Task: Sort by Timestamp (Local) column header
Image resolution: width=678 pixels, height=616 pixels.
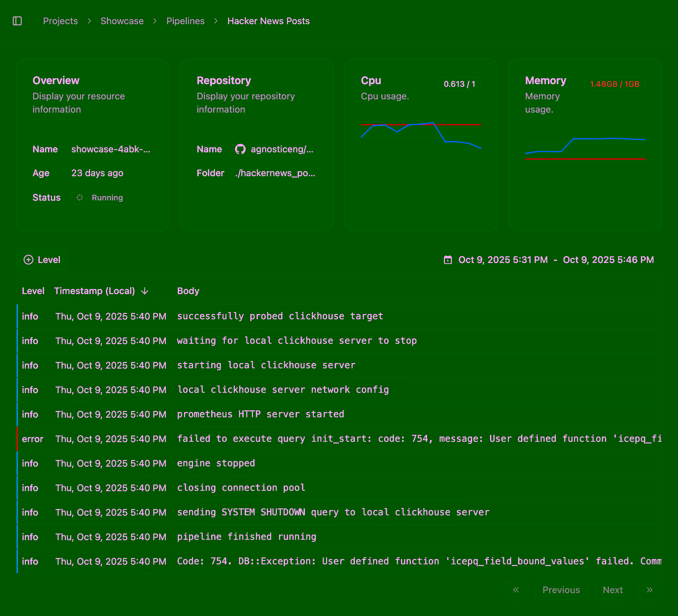Action: [x=94, y=291]
